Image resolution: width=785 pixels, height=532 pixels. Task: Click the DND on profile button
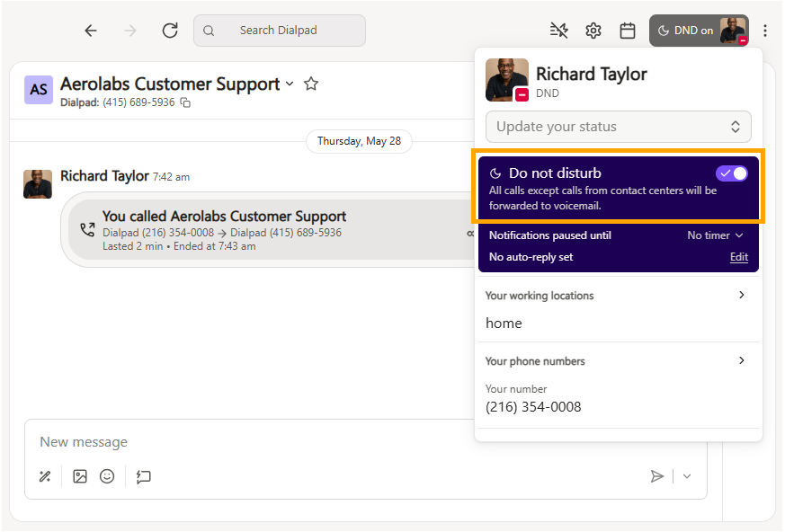[699, 31]
